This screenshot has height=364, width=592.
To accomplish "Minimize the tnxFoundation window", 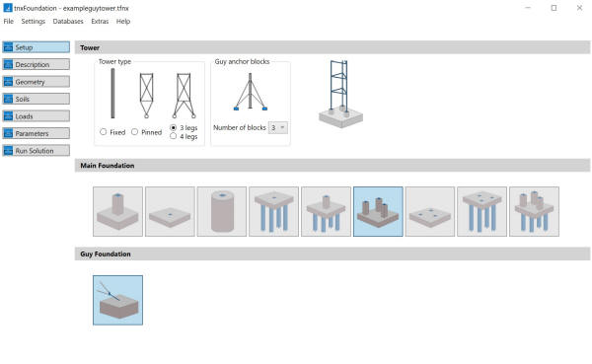I will pyautogui.click(x=528, y=8).
